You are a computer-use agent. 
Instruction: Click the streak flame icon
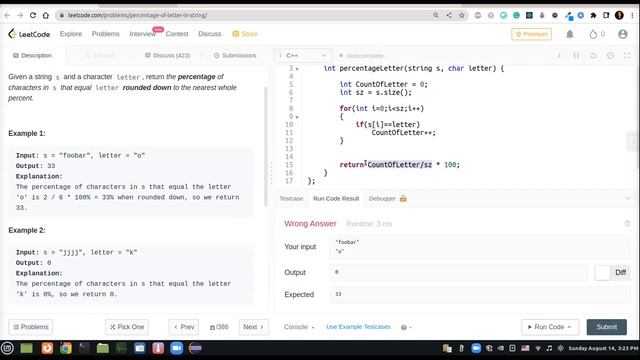[x=593, y=34]
